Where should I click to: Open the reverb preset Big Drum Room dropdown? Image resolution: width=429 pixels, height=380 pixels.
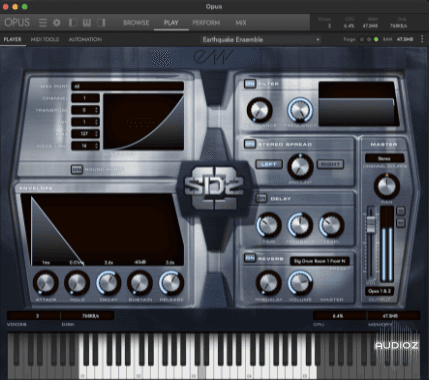pos(319,261)
